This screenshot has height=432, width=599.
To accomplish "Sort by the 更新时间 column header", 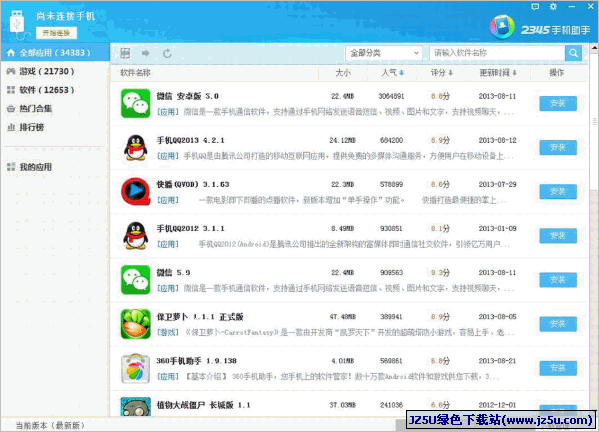I will (x=498, y=73).
